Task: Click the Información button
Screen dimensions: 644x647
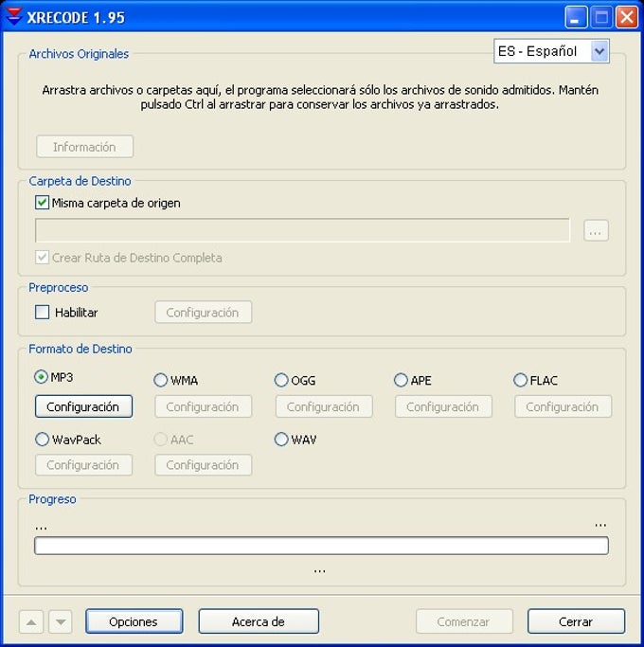Action: (x=84, y=147)
